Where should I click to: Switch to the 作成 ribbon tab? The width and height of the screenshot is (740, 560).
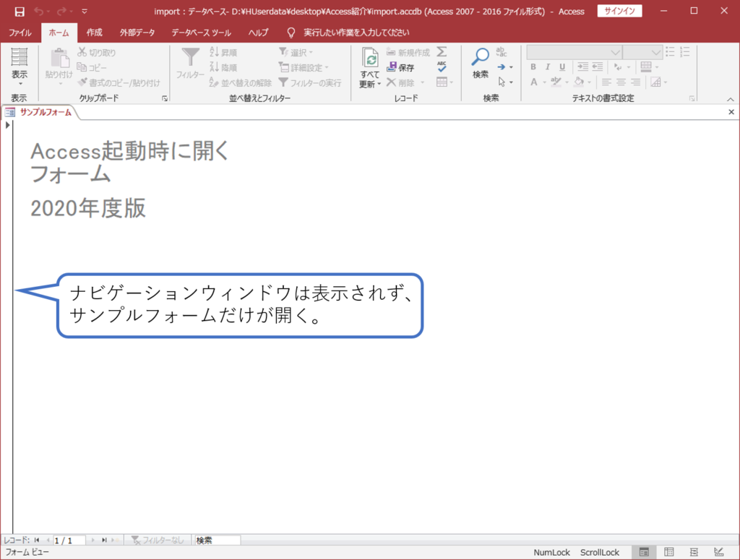point(94,33)
